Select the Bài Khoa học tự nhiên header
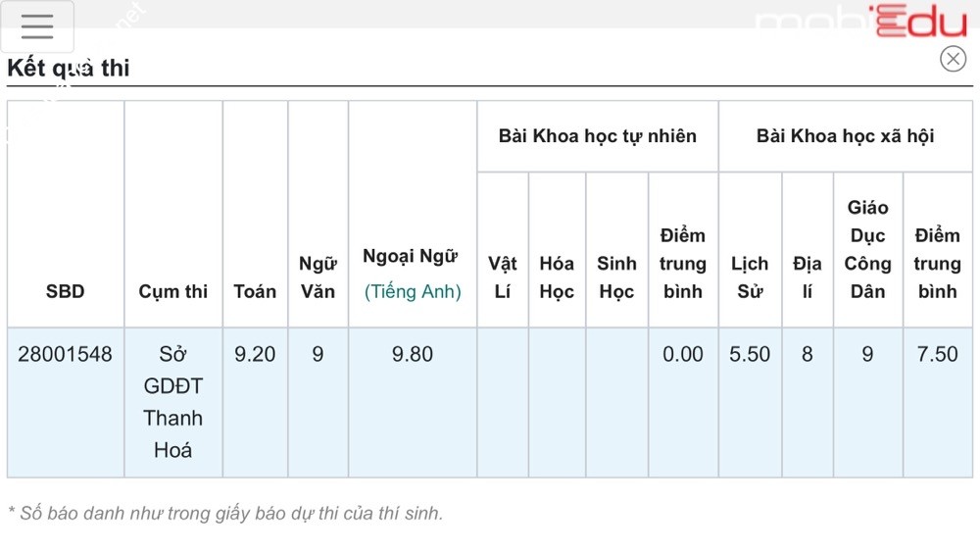Screen dimensions: 980x552 pyautogui.click(x=597, y=136)
